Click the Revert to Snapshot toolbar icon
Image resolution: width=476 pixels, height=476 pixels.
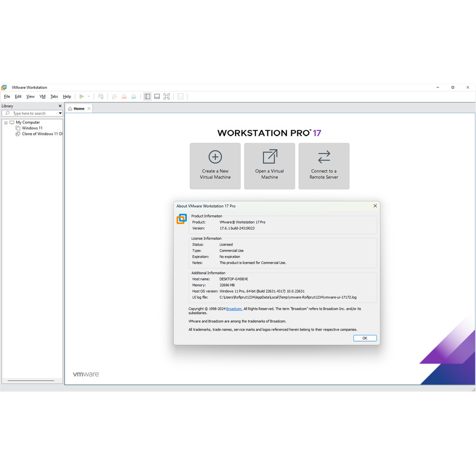tap(124, 97)
